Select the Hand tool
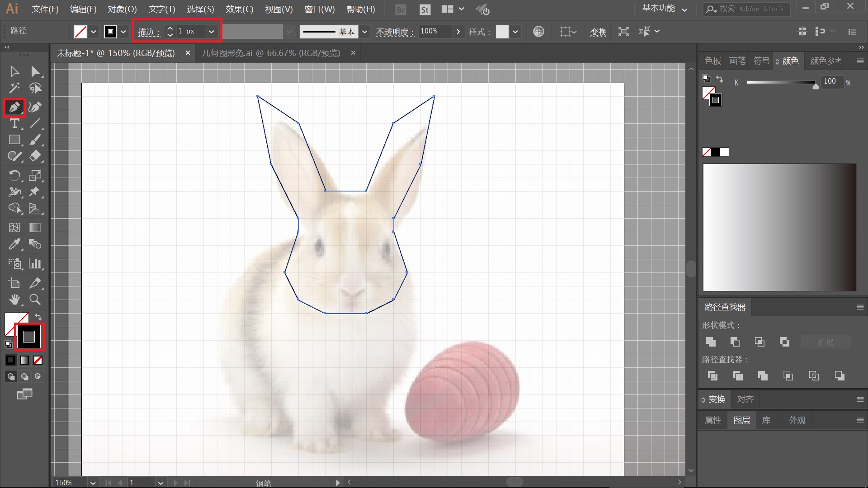868x488 pixels. tap(14, 299)
